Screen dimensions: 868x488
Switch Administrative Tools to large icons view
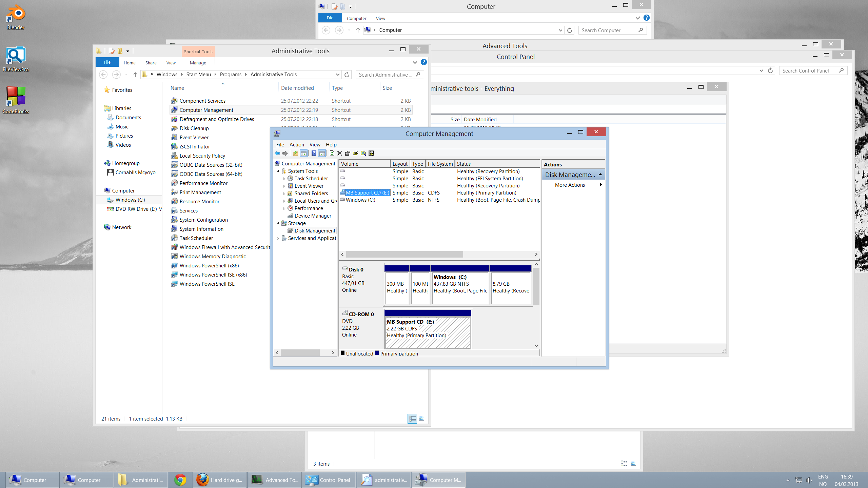(421, 419)
